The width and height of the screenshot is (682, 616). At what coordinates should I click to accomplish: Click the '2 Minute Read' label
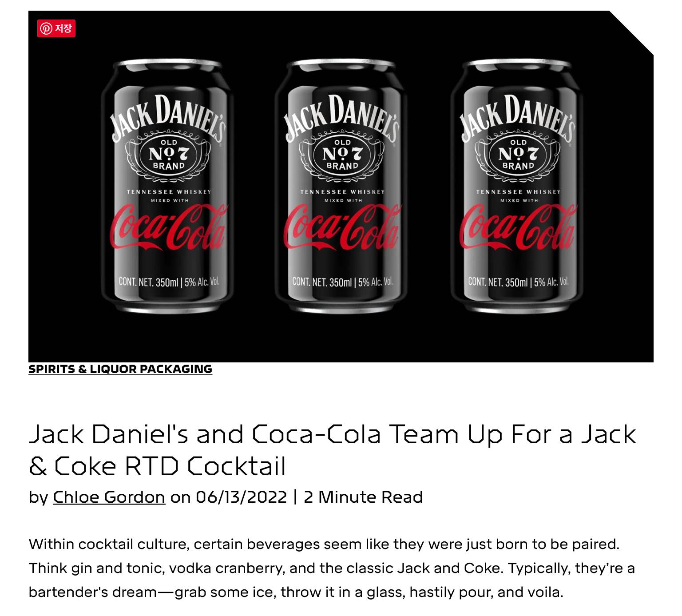pos(363,497)
